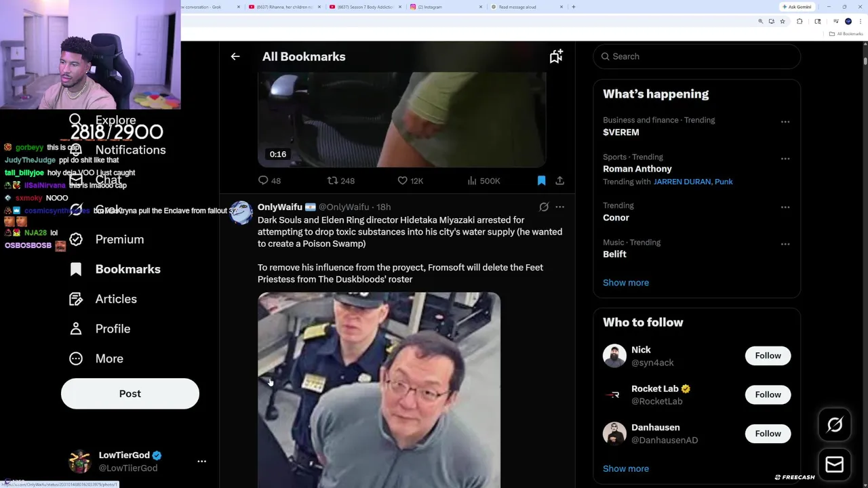Open the Punk trending link

coord(724,182)
